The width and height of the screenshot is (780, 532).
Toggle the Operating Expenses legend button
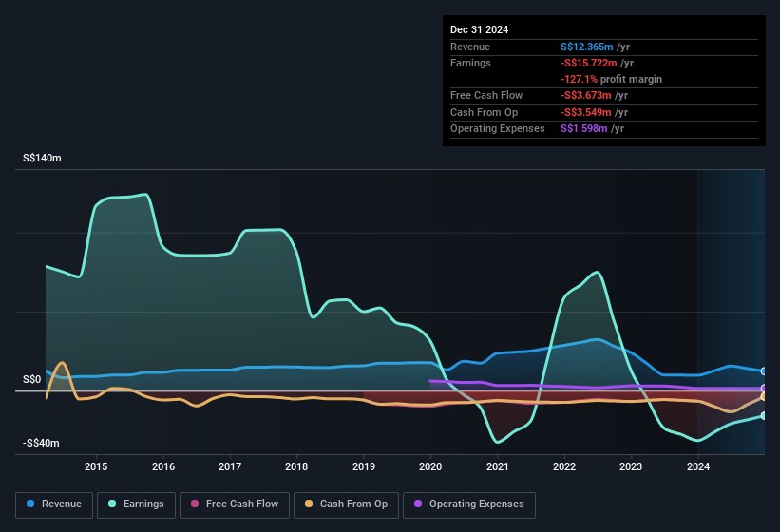point(469,504)
